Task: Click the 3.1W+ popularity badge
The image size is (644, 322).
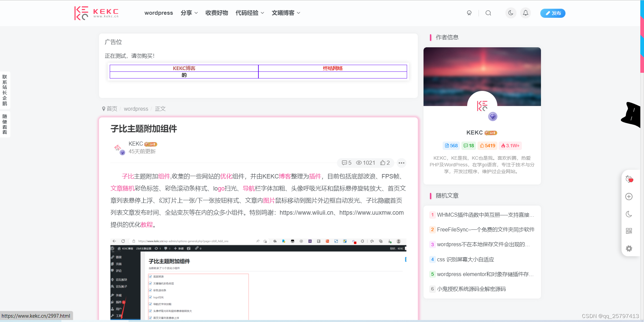Action: coord(510,146)
